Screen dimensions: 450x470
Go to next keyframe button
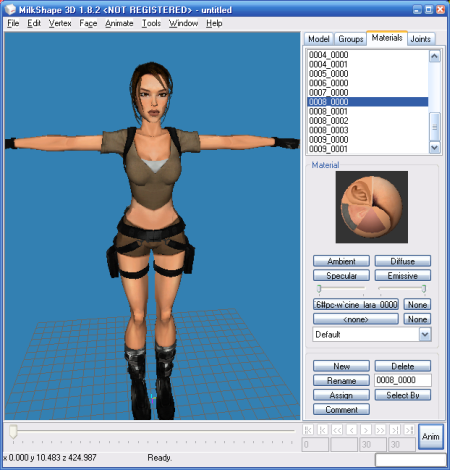tap(395, 430)
